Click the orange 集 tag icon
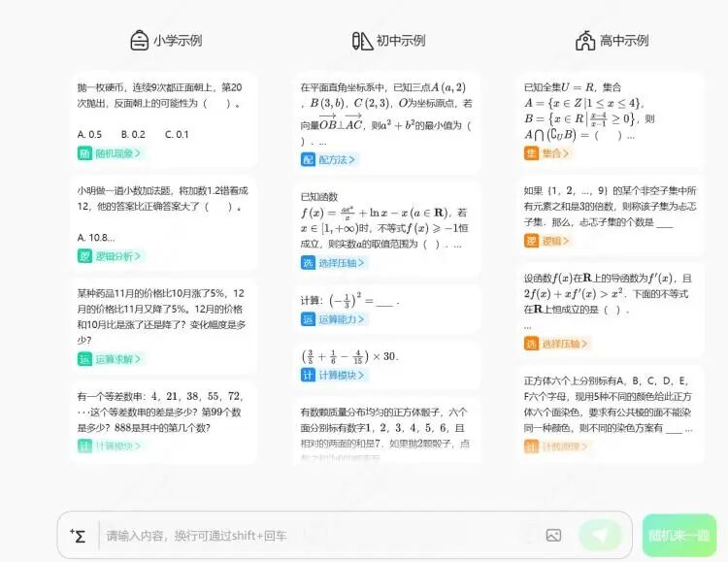Screen dimensions: 728x562 531,153
